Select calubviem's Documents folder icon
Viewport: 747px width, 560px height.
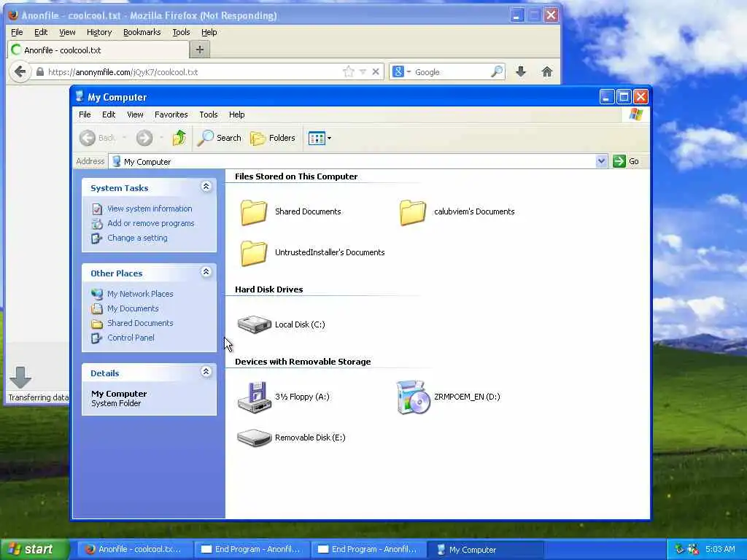[x=413, y=212]
